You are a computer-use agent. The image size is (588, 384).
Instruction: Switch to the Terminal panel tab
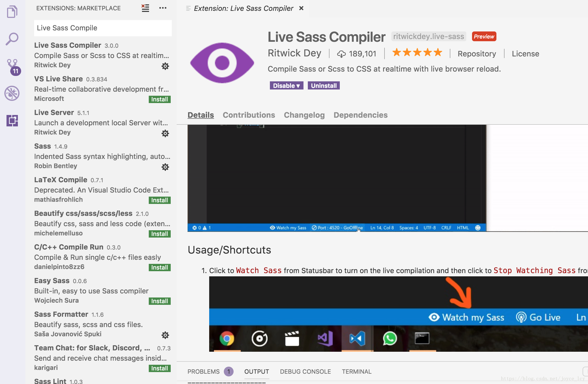coord(356,372)
